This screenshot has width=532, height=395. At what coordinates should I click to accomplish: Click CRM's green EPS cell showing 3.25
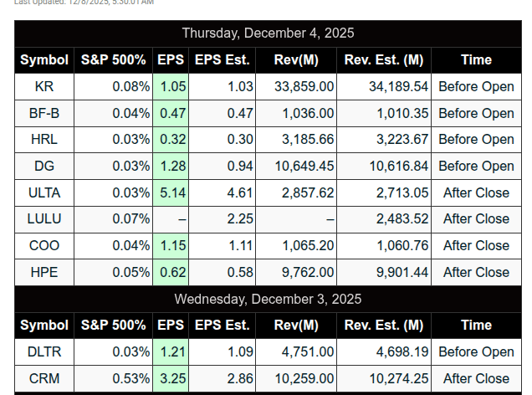(172, 378)
